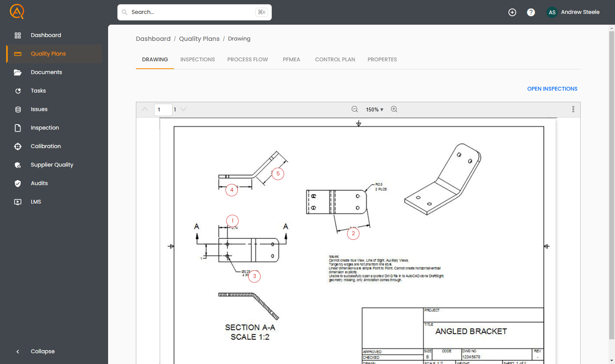Follow the Quality Plans breadcrumb link
The height and width of the screenshot is (364, 615).
(199, 39)
